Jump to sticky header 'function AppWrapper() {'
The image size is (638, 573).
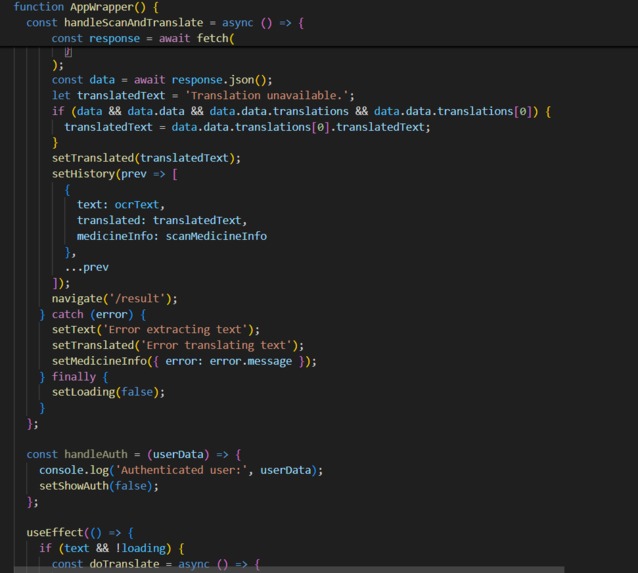[86, 7]
